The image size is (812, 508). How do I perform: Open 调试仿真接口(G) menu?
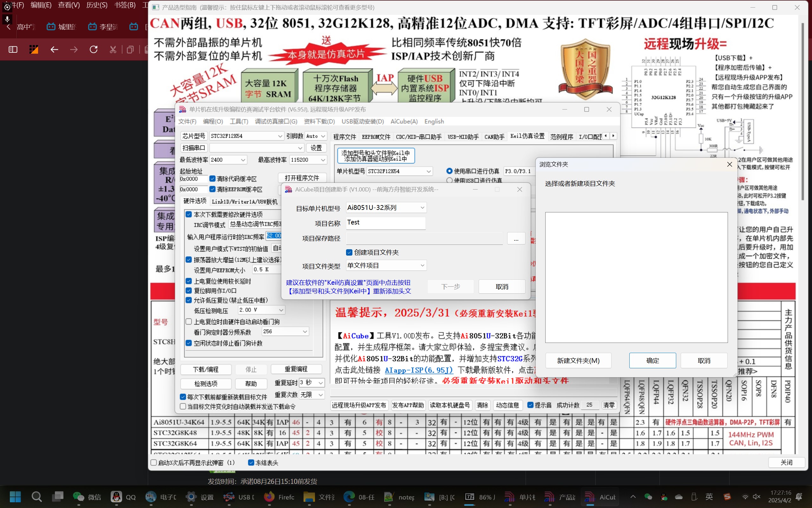pyautogui.click(x=276, y=121)
